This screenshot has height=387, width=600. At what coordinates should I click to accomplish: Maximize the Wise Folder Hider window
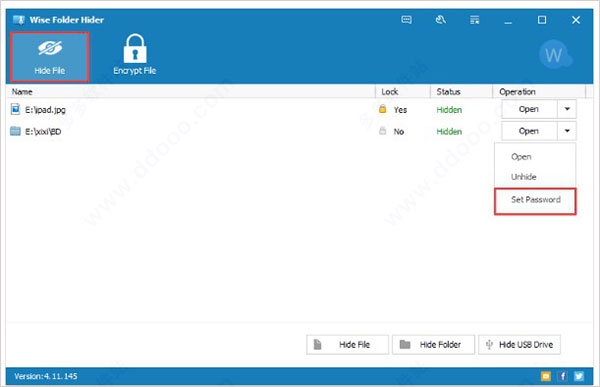click(542, 20)
